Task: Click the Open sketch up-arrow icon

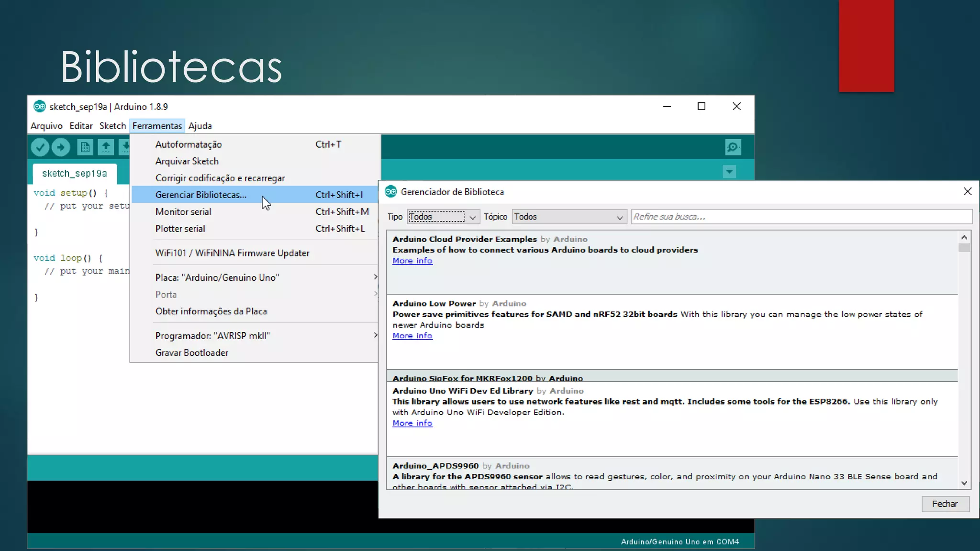Action: click(106, 147)
